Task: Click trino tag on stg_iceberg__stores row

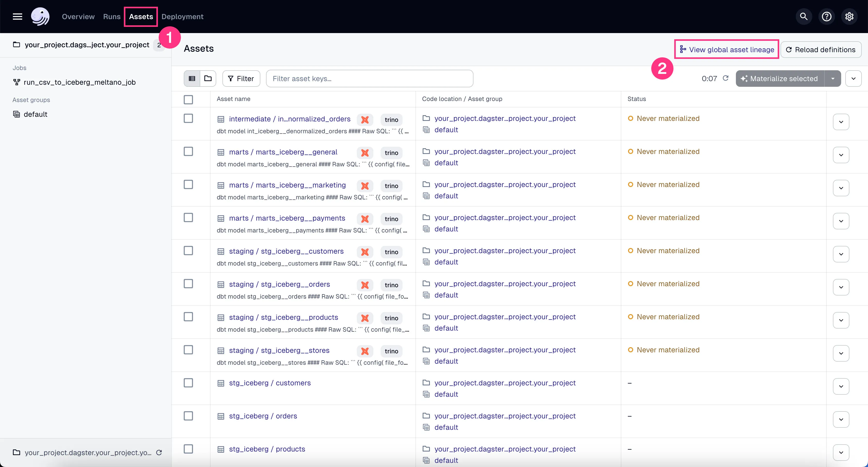Action: coord(391,351)
